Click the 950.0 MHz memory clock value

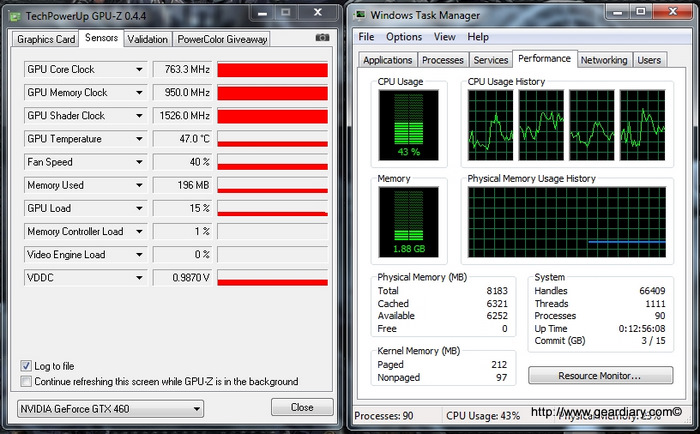click(x=182, y=93)
